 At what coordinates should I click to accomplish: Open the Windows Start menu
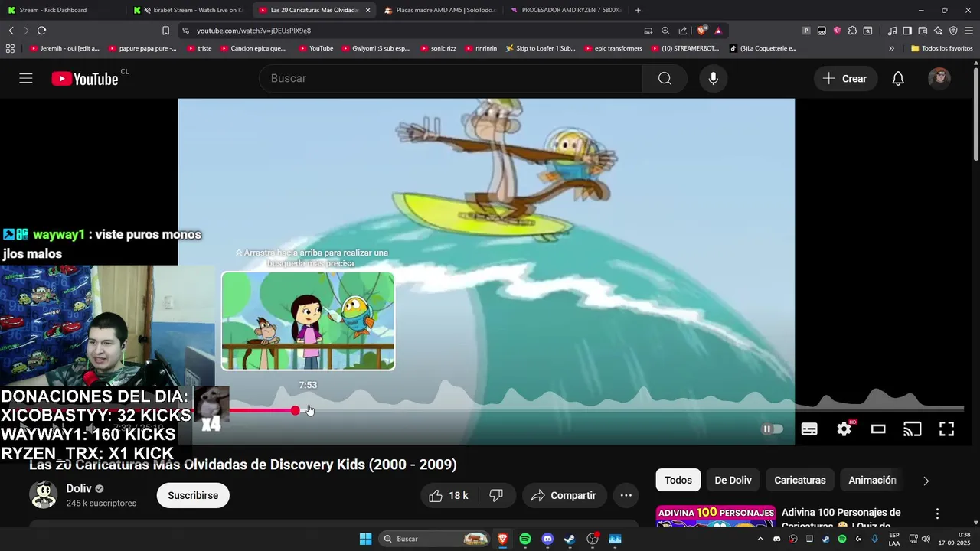tap(365, 539)
